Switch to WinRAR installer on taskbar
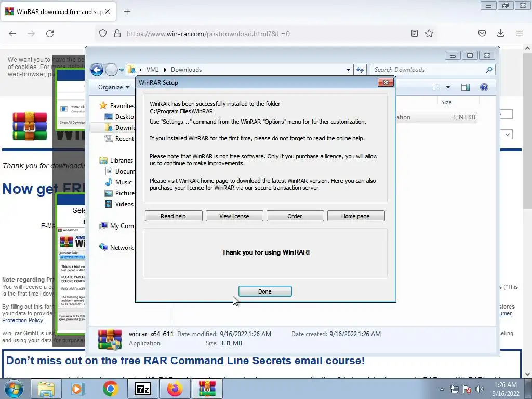 click(207, 389)
